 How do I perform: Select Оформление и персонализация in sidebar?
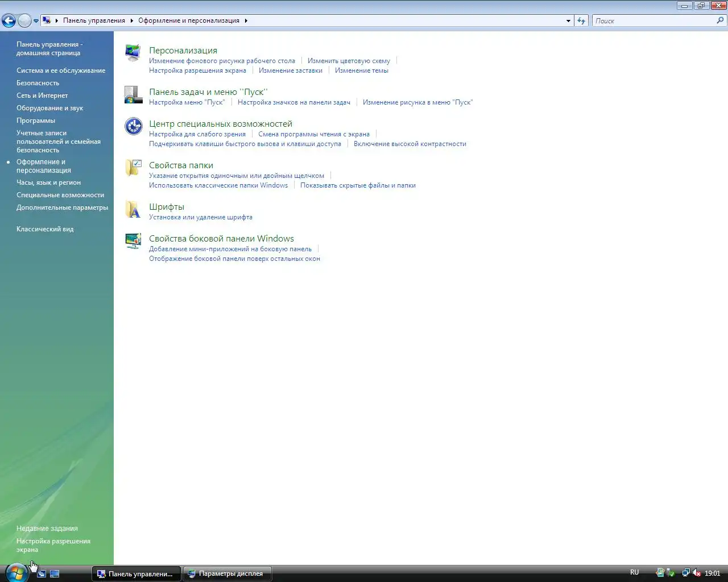click(x=44, y=166)
